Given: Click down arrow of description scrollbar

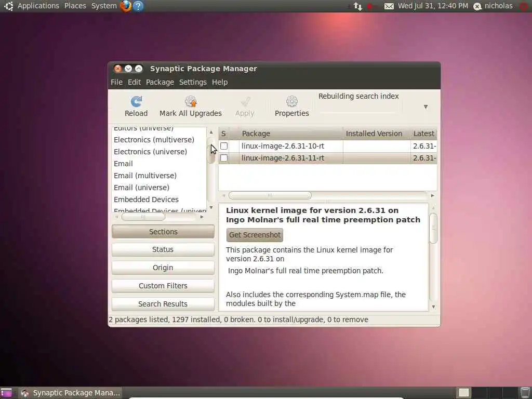Looking at the screenshot, I should click(x=433, y=307).
